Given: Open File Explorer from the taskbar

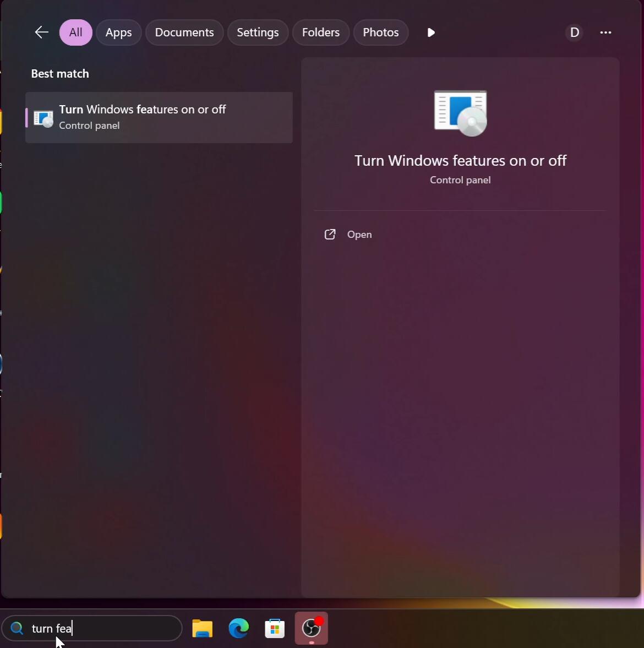Looking at the screenshot, I should pyautogui.click(x=201, y=628).
